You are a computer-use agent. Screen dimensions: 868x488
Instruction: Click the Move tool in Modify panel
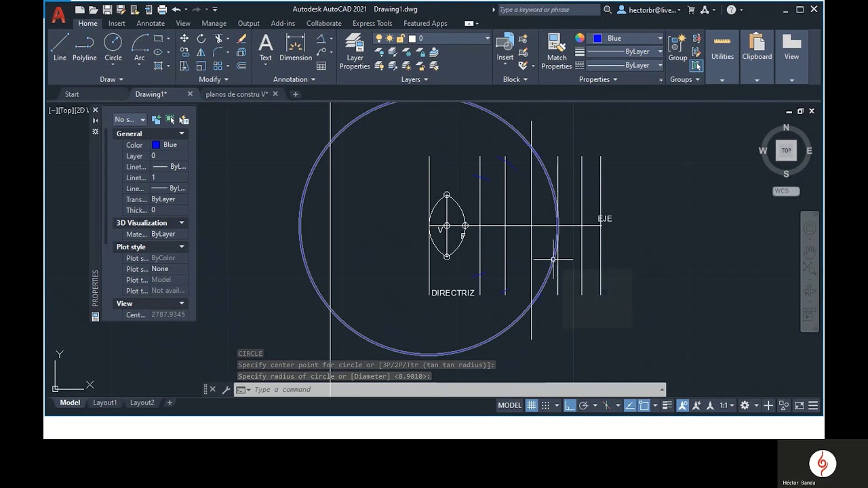184,39
